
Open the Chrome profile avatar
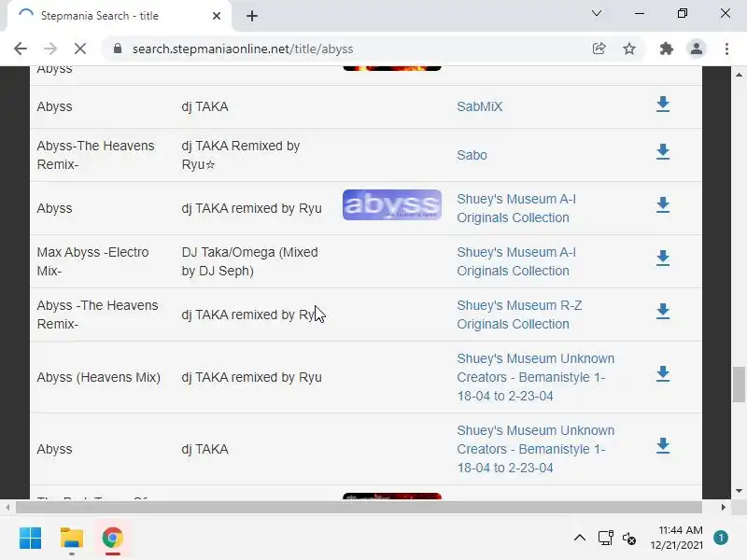(696, 49)
